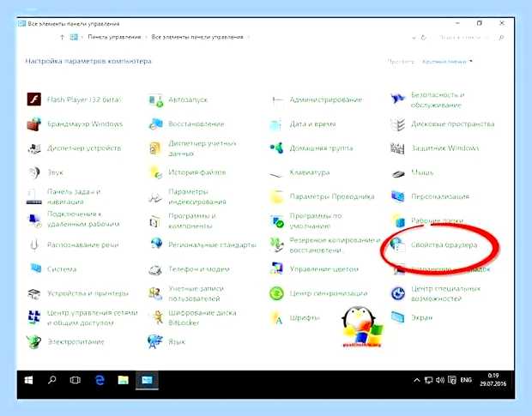Open Брандмауэр Windows firewall icon

point(34,124)
